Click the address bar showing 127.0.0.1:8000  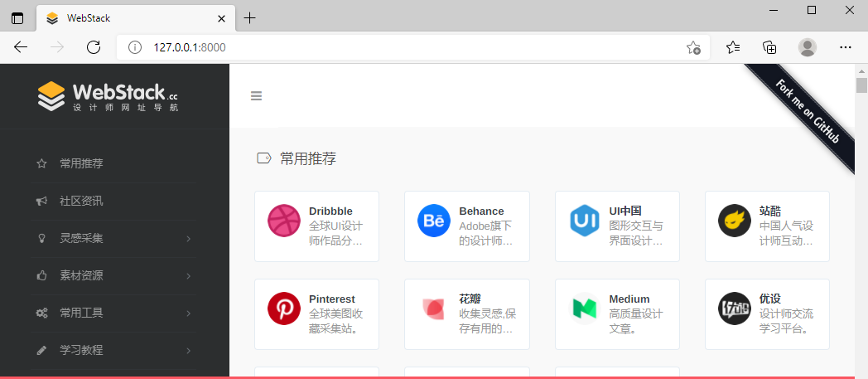(x=413, y=47)
